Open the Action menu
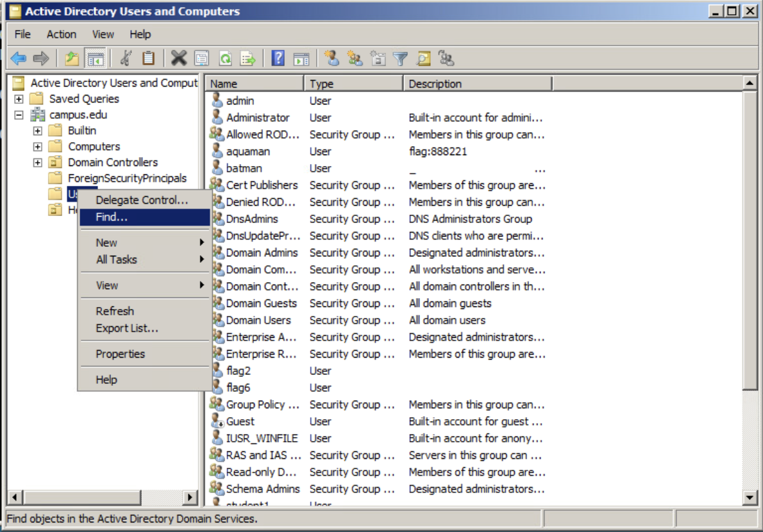This screenshot has width=763, height=532. pyautogui.click(x=62, y=34)
